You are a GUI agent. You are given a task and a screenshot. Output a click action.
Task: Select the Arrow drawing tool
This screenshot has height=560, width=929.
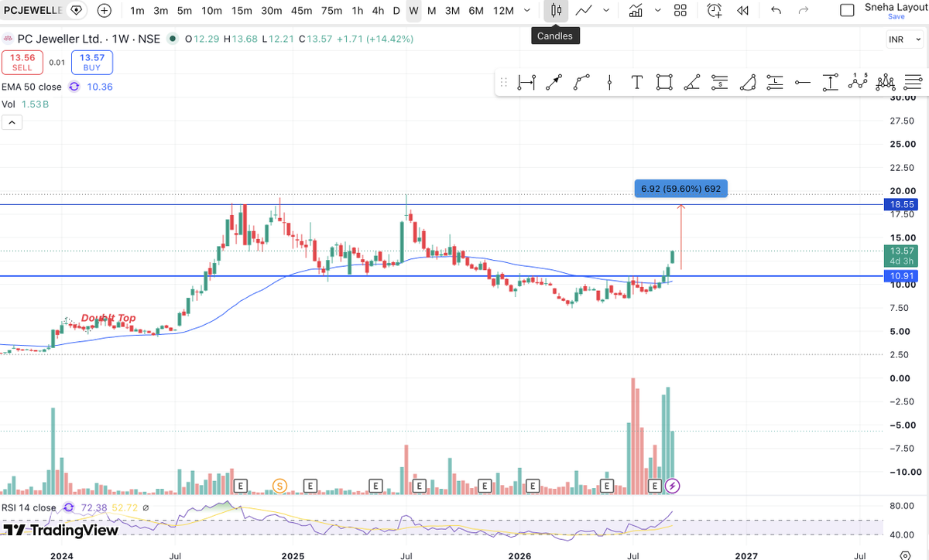pos(554,83)
